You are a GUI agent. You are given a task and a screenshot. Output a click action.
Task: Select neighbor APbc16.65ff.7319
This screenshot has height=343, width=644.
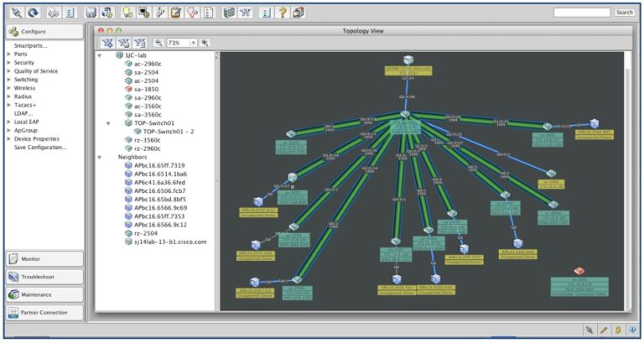pos(159,165)
